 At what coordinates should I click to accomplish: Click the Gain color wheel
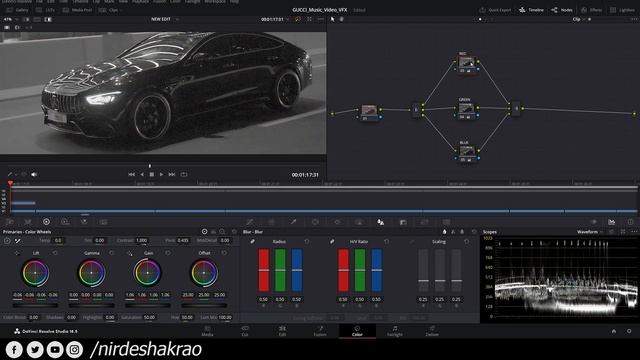(x=148, y=273)
